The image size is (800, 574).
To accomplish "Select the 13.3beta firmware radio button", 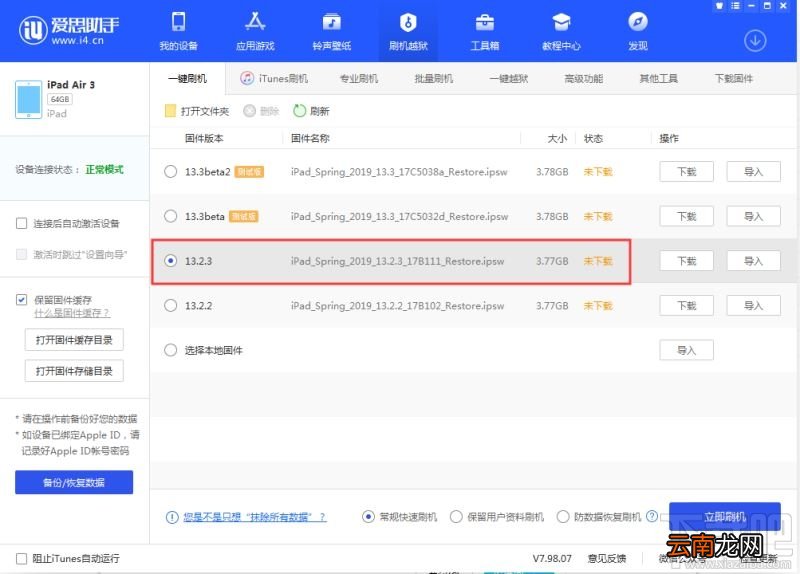I will pyautogui.click(x=170, y=216).
